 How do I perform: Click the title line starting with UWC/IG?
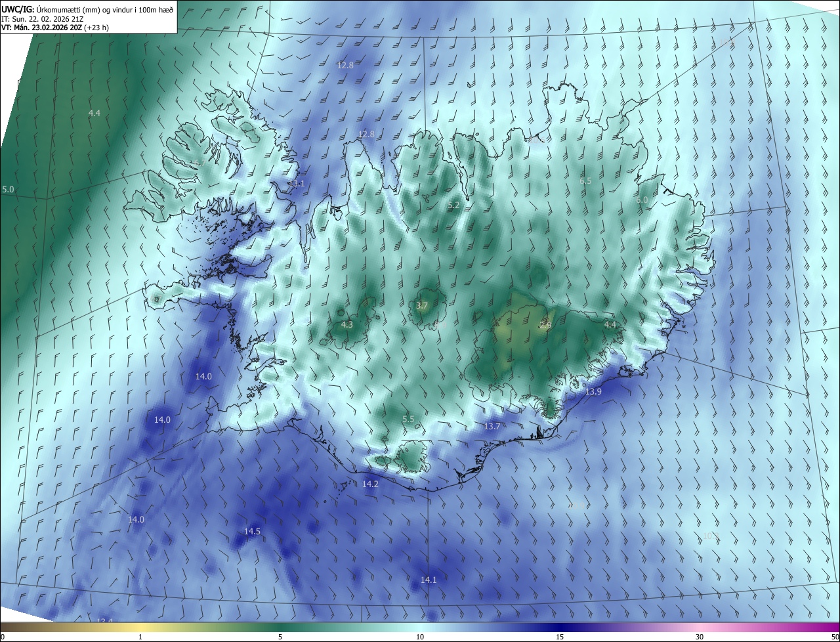tap(88, 10)
